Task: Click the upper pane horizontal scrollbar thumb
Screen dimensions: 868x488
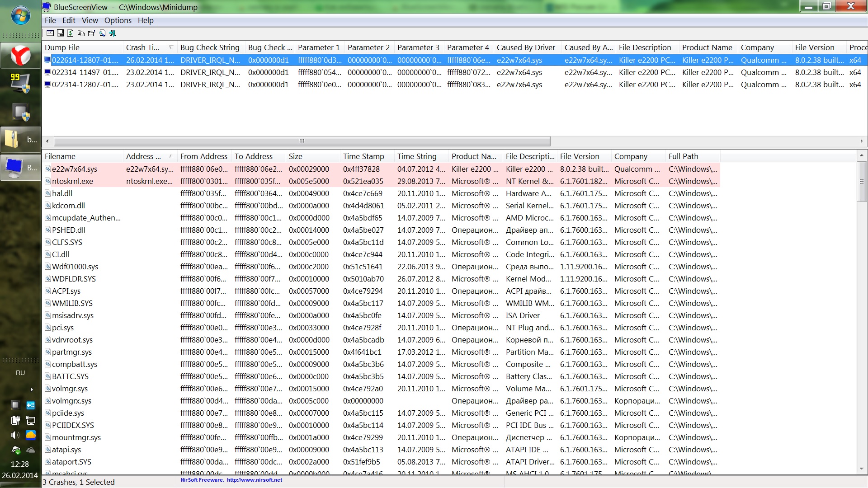Action: [302, 141]
